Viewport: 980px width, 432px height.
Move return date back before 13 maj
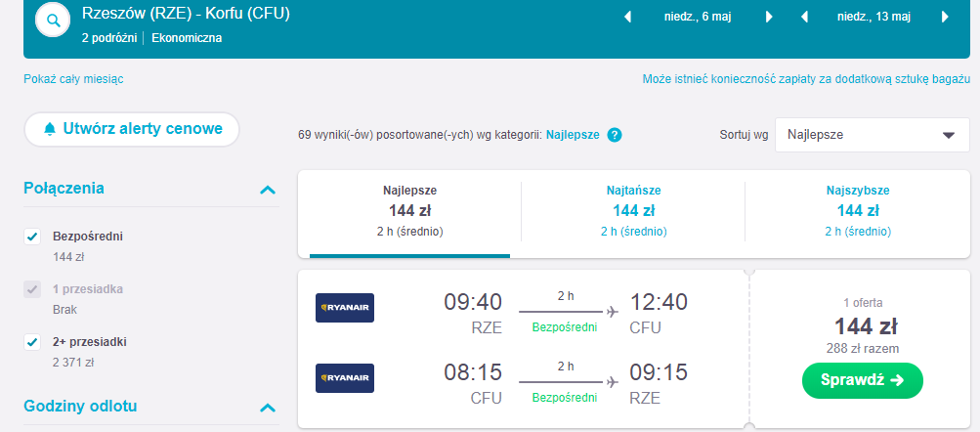pyautogui.click(x=805, y=17)
